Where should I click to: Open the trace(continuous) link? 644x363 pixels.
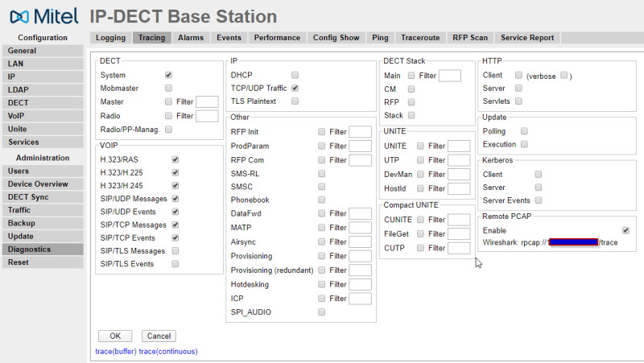point(168,352)
